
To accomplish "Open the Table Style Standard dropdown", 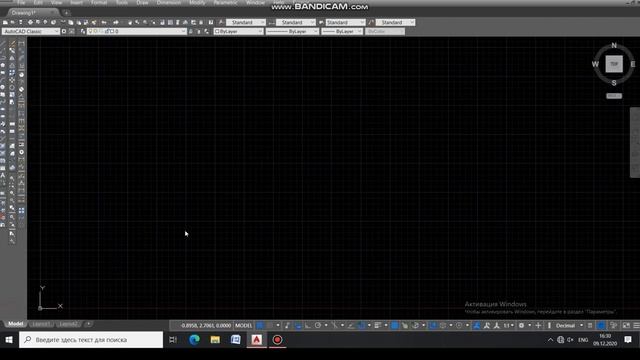I will pyautogui.click(x=345, y=22).
